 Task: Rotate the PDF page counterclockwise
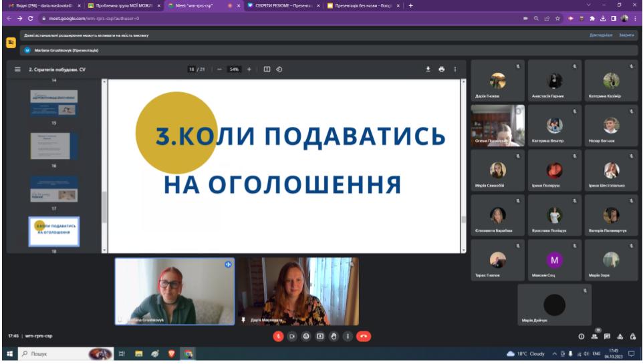pos(279,69)
